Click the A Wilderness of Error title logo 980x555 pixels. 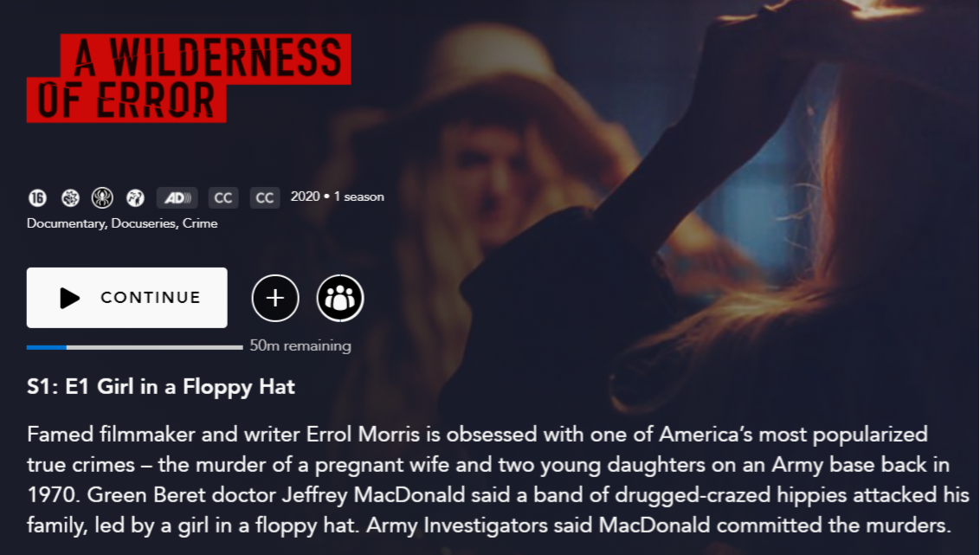click(189, 78)
